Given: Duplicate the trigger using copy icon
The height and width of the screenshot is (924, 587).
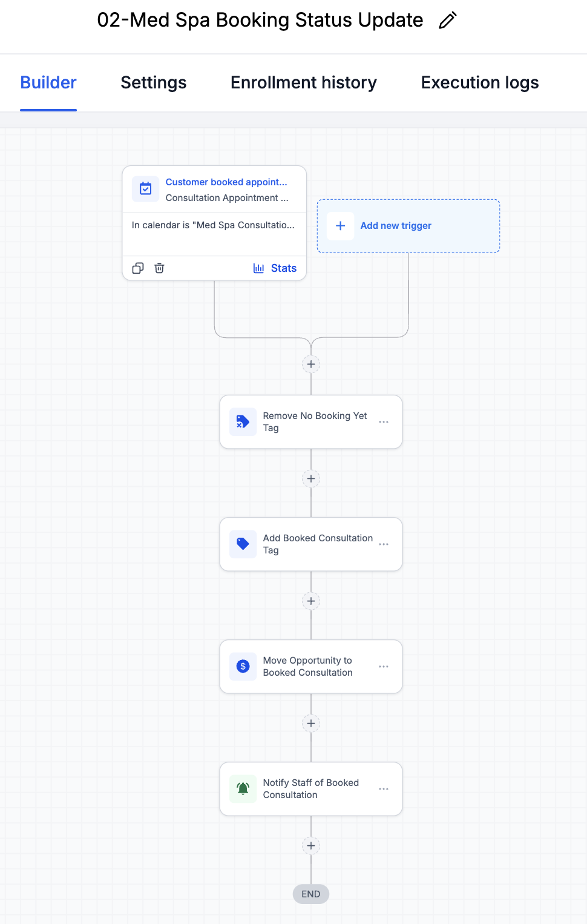Looking at the screenshot, I should point(138,268).
